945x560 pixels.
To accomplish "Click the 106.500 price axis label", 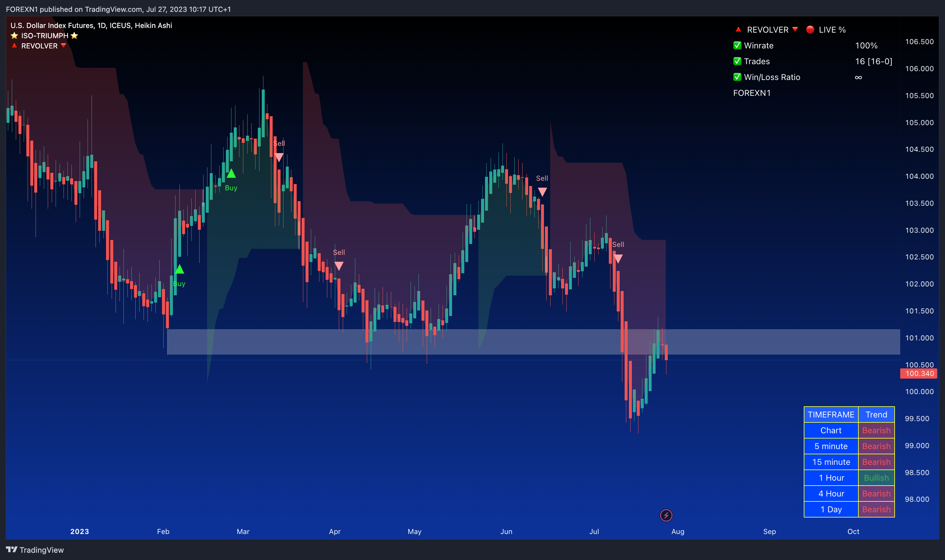I will click(x=919, y=41).
